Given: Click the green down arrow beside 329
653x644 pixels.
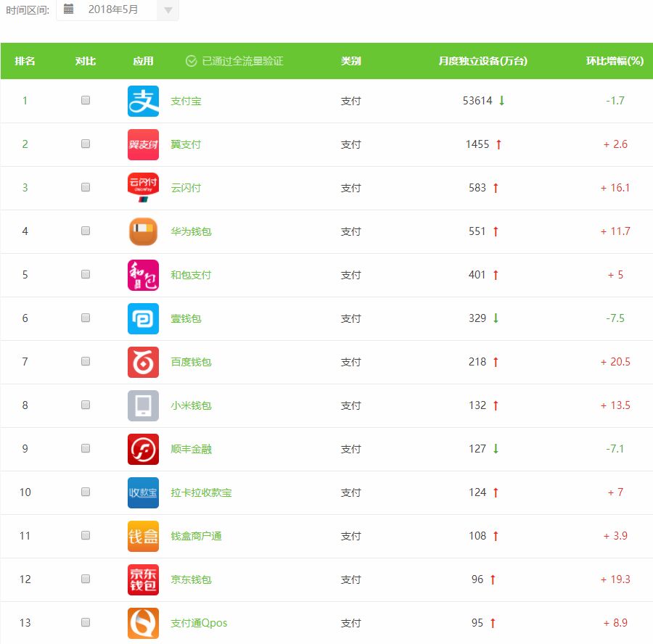Looking at the screenshot, I should pyautogui.click(x=496, y=318).
